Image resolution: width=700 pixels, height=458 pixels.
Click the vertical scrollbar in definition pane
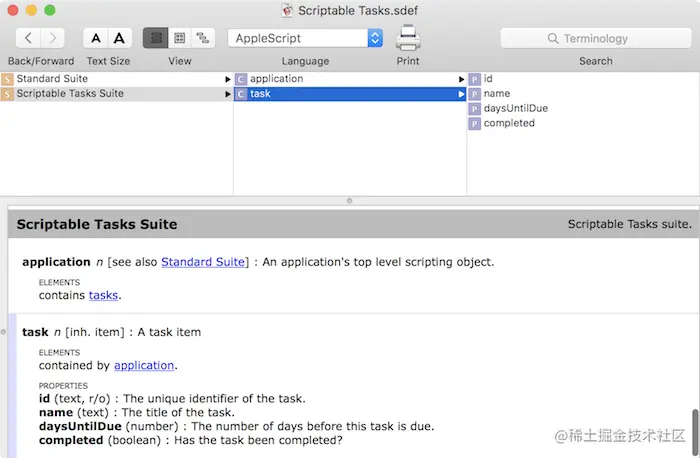click(x=695, y=431)
